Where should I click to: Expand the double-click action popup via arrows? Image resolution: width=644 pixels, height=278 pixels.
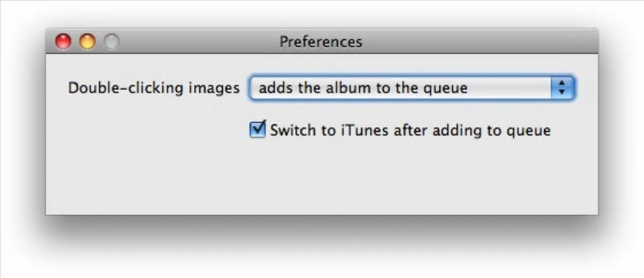(561, 88)
